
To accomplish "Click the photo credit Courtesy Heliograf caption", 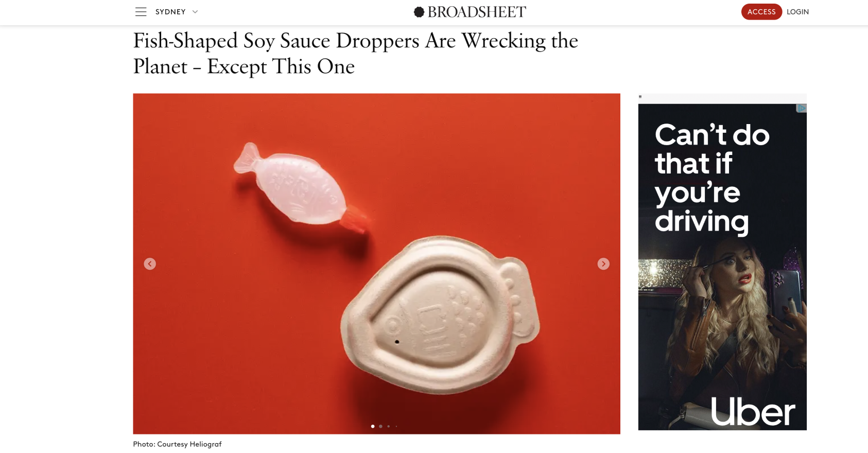I will click(177, 444).
